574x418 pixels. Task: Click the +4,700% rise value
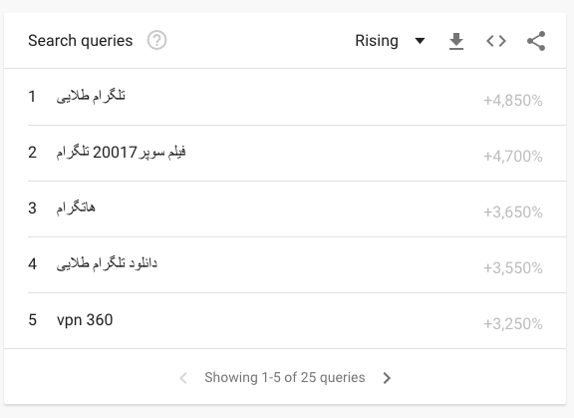(x=513, y=156)
